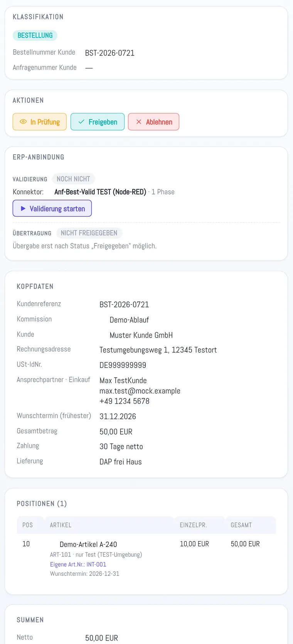
Task: Click the ARTIKEL column header
Action: 61,525
